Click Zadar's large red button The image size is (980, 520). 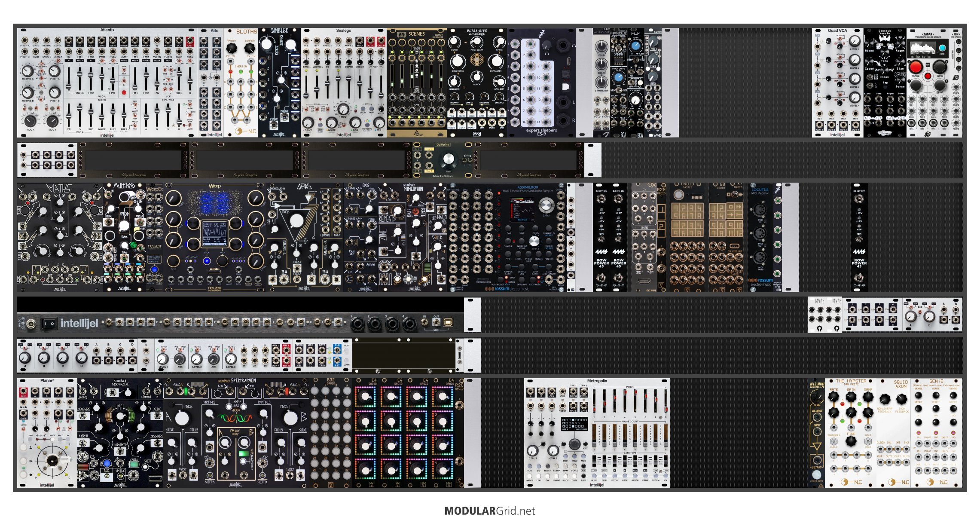[x=915, y=67]
